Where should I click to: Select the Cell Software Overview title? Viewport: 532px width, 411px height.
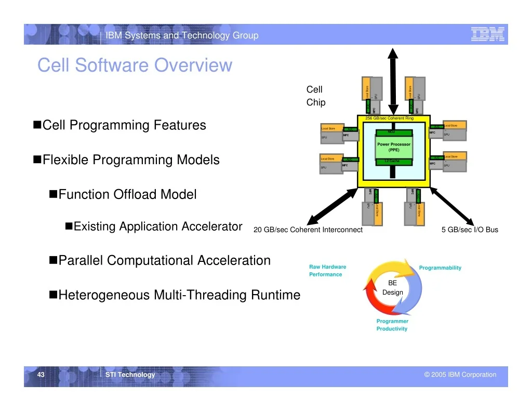pos(135,65)
